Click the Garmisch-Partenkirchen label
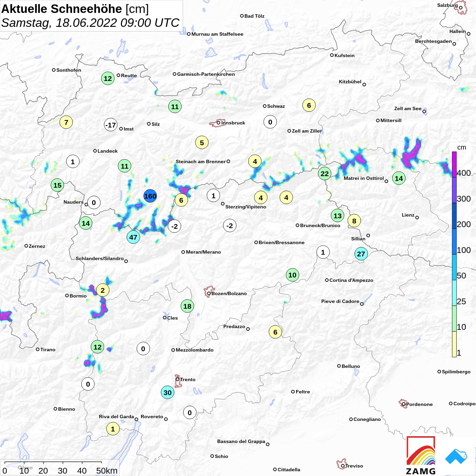The width and height of the screenshot is (476, 476). 206,74
